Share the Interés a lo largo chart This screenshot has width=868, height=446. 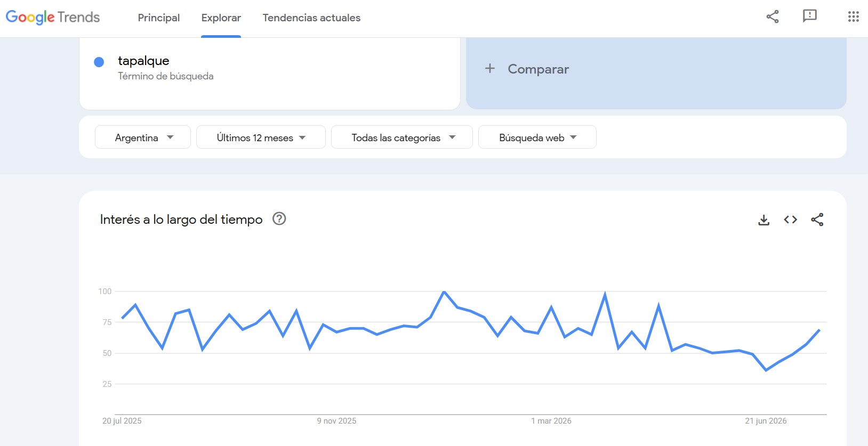(x=817, y=220)
